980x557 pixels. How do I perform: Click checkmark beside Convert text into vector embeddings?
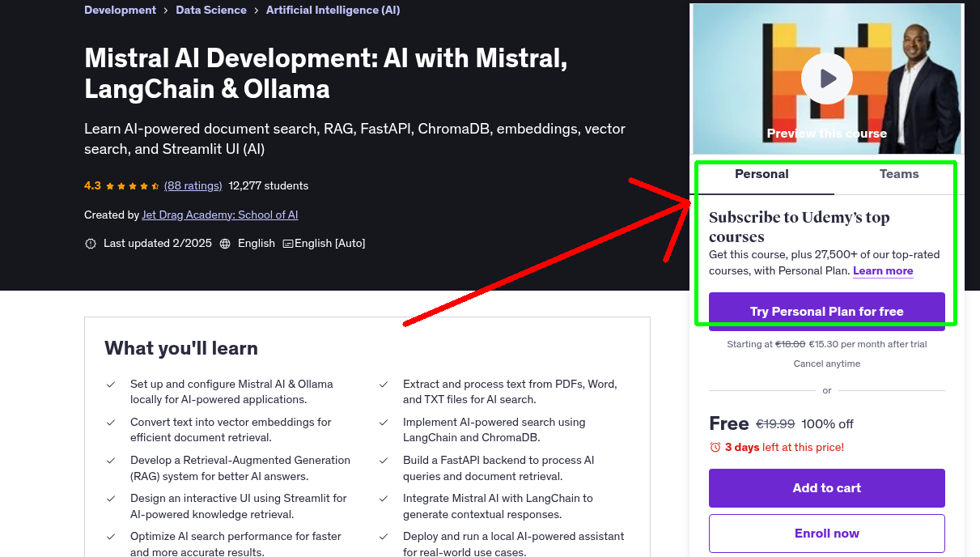[x=111, y=423]
